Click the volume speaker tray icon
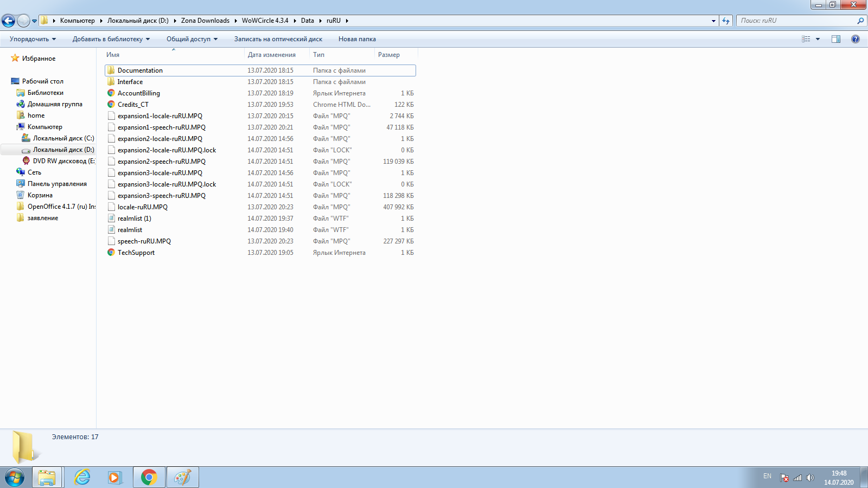This screenshot has width=868, height=488. click(x=810, y=478)
